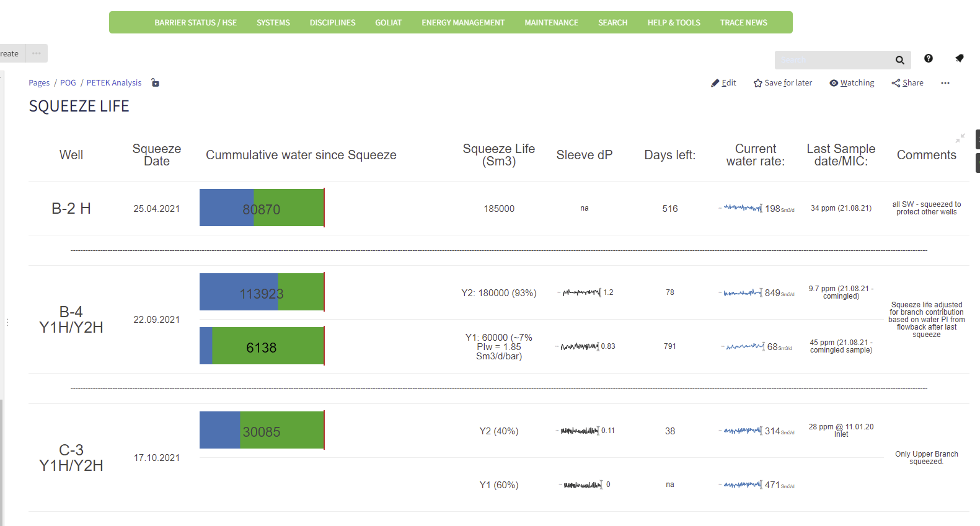This screenshot has height=526, width=980.
Task: Click the Pages breadcrumb link
Action: pyautogui.click(x=39, y=83)
